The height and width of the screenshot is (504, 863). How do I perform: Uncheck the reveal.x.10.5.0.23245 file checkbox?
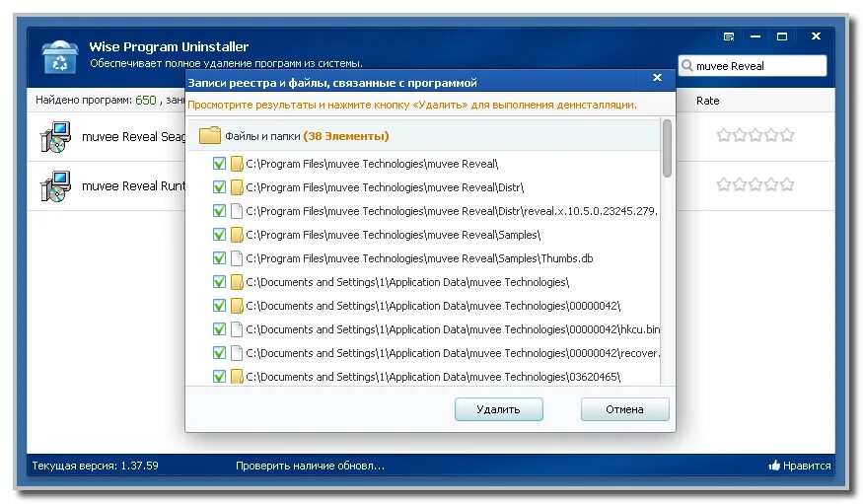coord(219,211)
